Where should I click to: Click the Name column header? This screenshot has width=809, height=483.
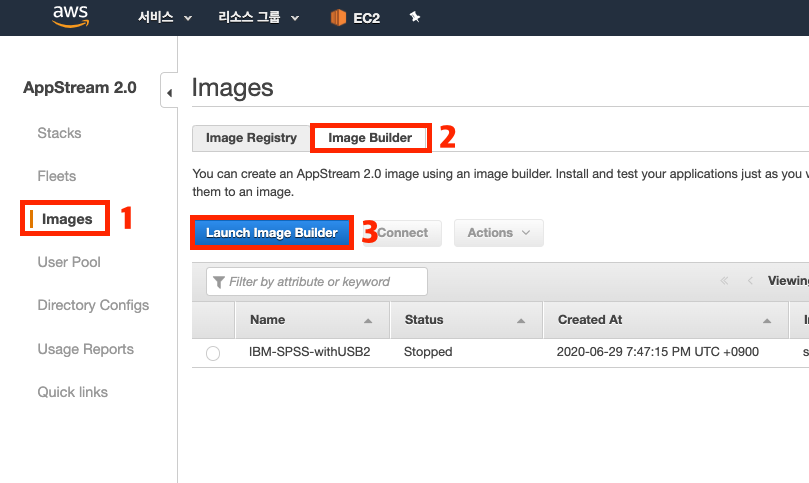click(313, 320)
